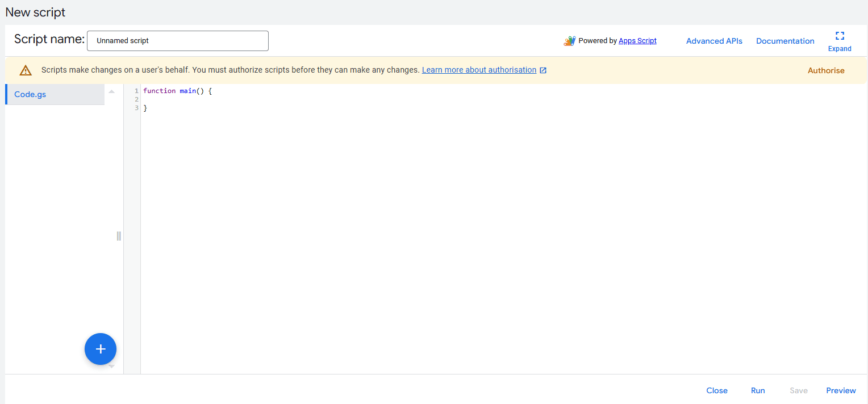Close the script editor
Image resolution: width=868 pixels, height=404 pixels.
717,390
